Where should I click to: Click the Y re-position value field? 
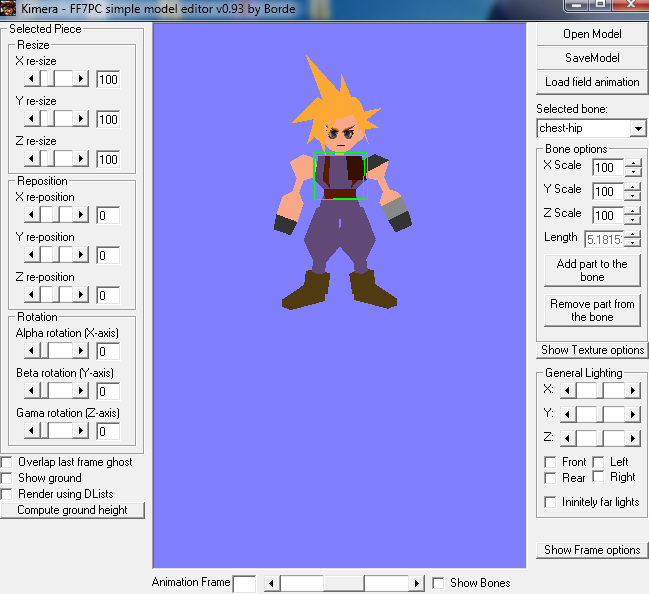coord(108,255)
